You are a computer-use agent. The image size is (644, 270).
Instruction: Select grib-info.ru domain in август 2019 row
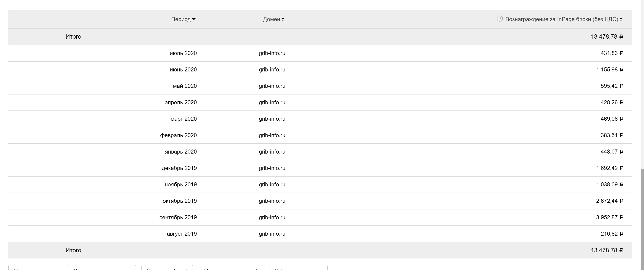tap(272, 234)
